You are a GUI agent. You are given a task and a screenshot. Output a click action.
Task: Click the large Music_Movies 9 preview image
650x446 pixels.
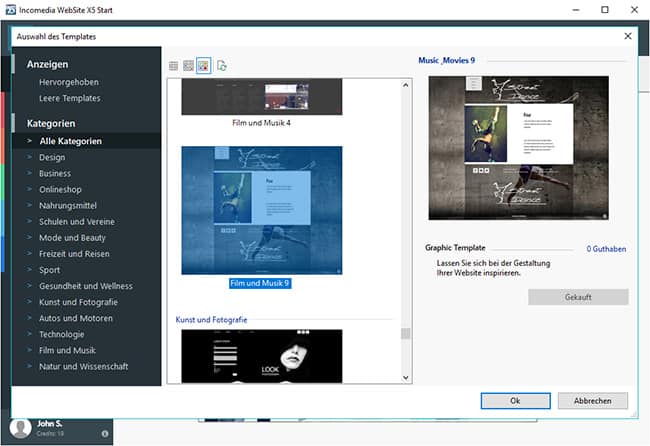tap(519, 148)
